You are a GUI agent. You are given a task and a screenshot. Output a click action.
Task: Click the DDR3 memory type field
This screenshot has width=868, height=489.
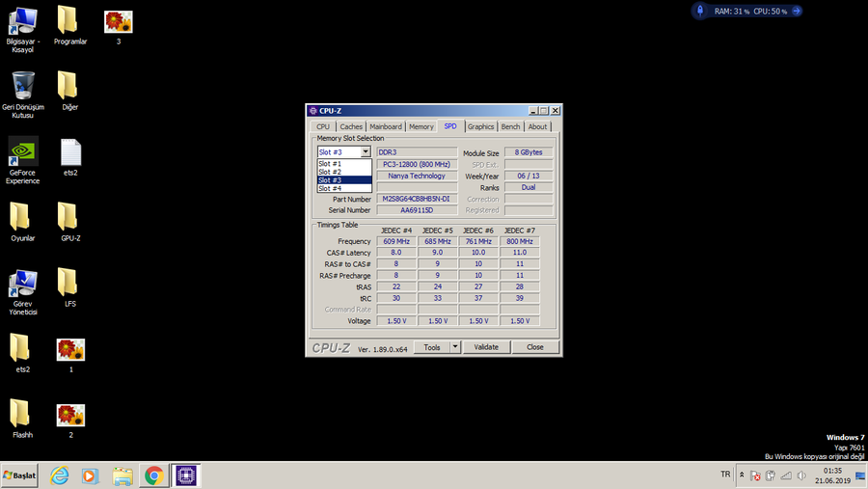417,152
